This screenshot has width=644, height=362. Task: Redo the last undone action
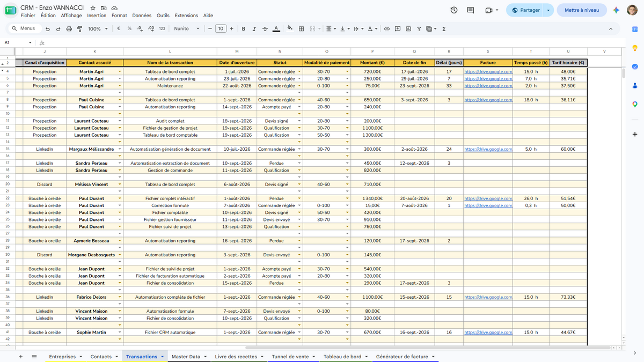(58, 29)
